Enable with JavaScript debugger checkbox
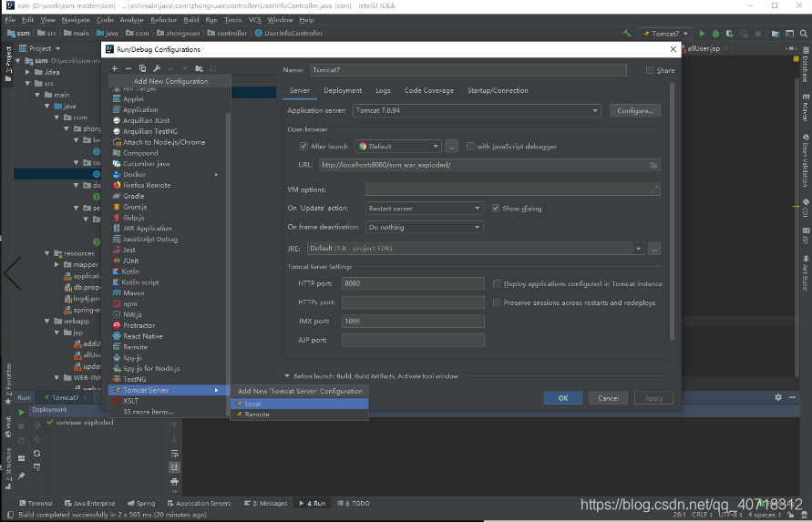This screenshot has height=522, width=812. pyautogui.click(x=470, y=147)
